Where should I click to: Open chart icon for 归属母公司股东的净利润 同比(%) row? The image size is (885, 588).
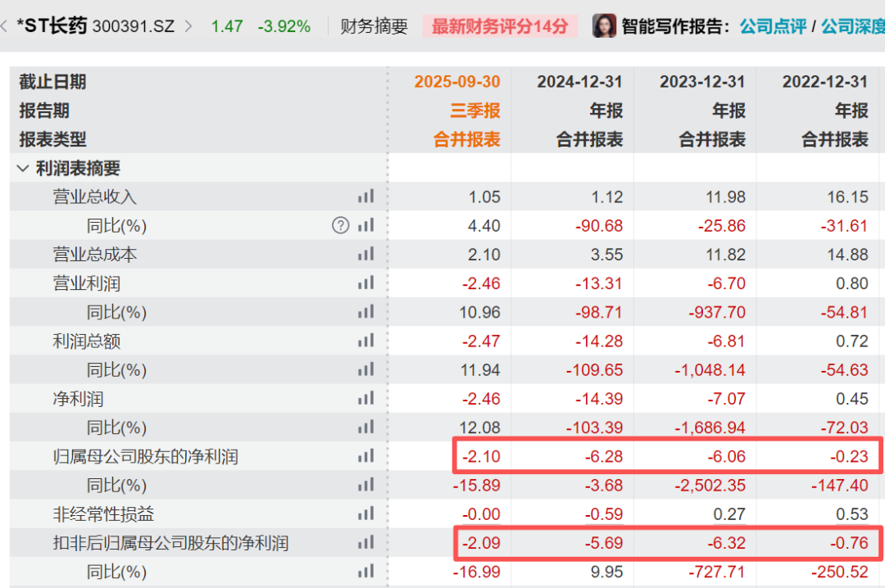pos(365,485)
